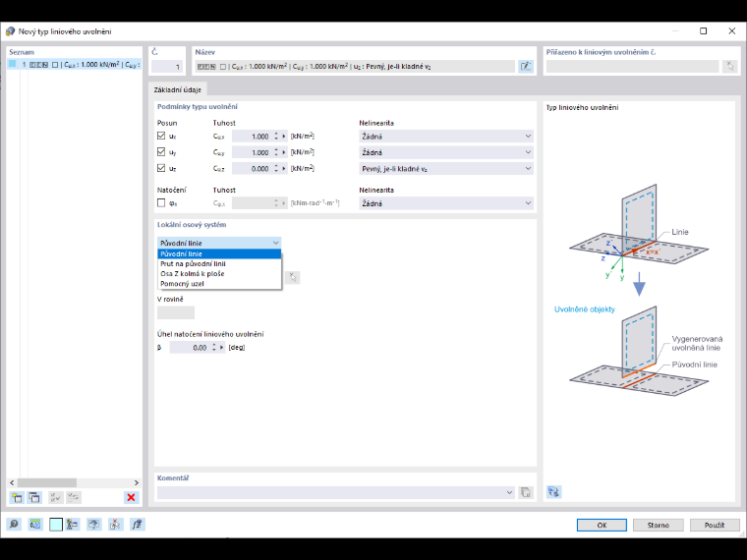This screenshot has height=560, width=747.
Task: Toggle the ux displacement checkbox
Action: tap(161, 136)
